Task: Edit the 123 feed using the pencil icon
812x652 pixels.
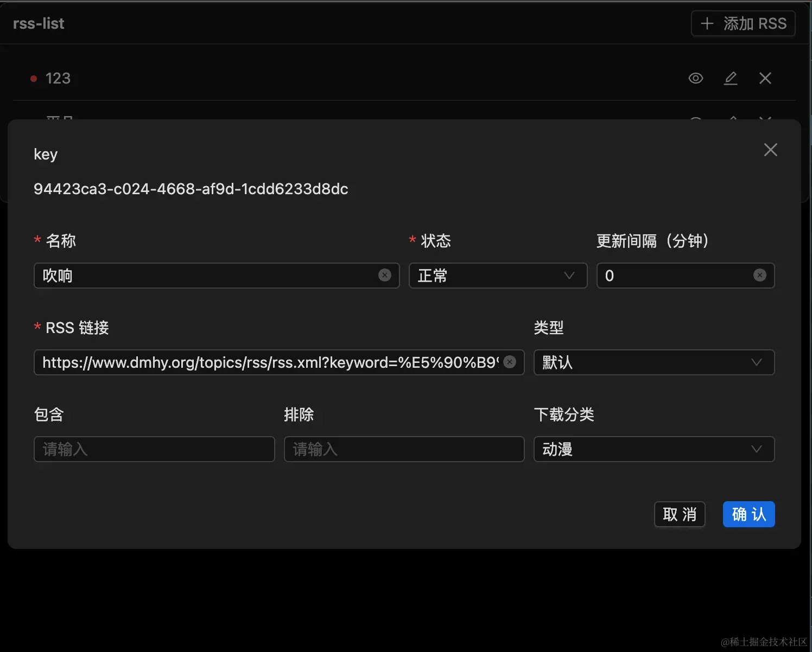Action: [731, 78]
